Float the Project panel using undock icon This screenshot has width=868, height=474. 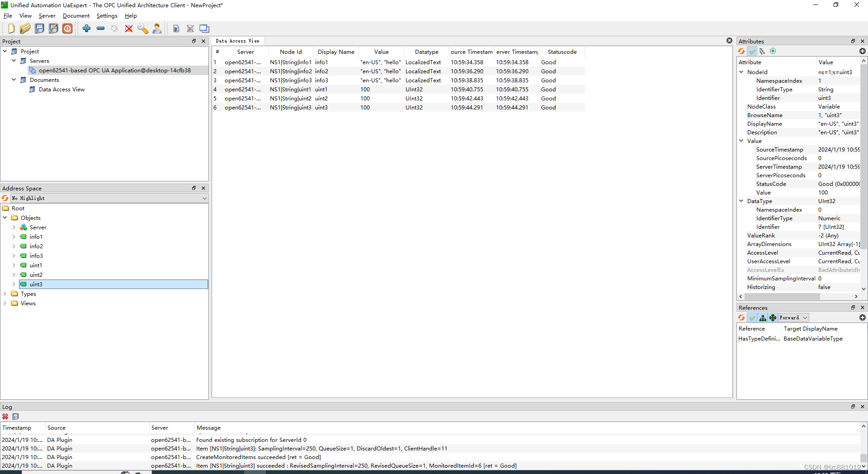point(194,41)
